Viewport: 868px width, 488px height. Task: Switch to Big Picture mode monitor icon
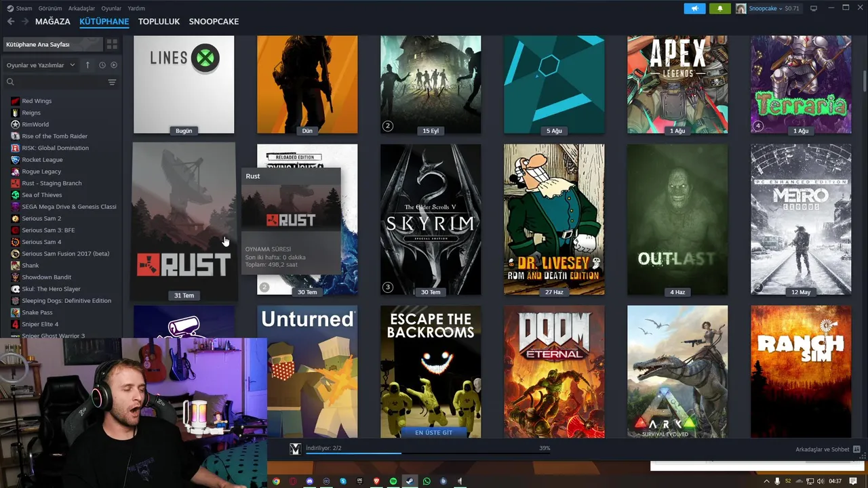pyautogui.click(x=814, y=8)
